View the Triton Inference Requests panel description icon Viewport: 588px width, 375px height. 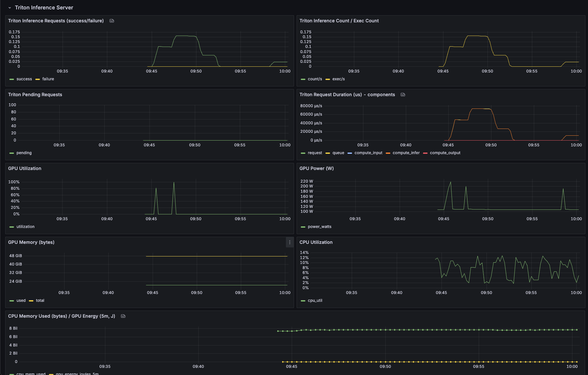(x=112, y=20)
